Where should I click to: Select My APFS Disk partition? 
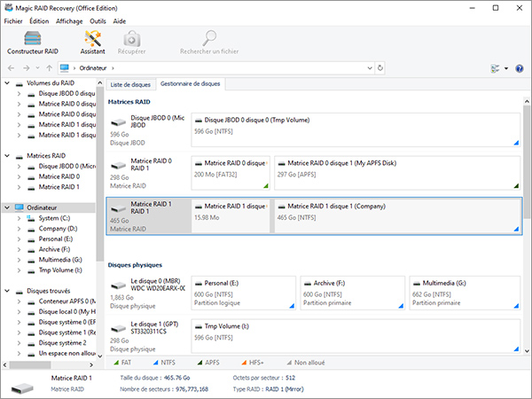tap(397, 173)
